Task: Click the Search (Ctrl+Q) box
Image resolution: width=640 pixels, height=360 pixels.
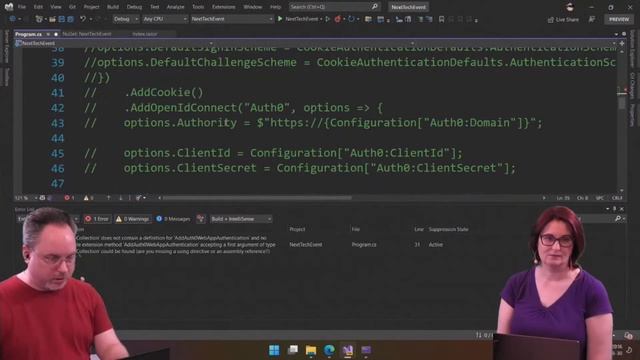Action: (x=334, y=7)
